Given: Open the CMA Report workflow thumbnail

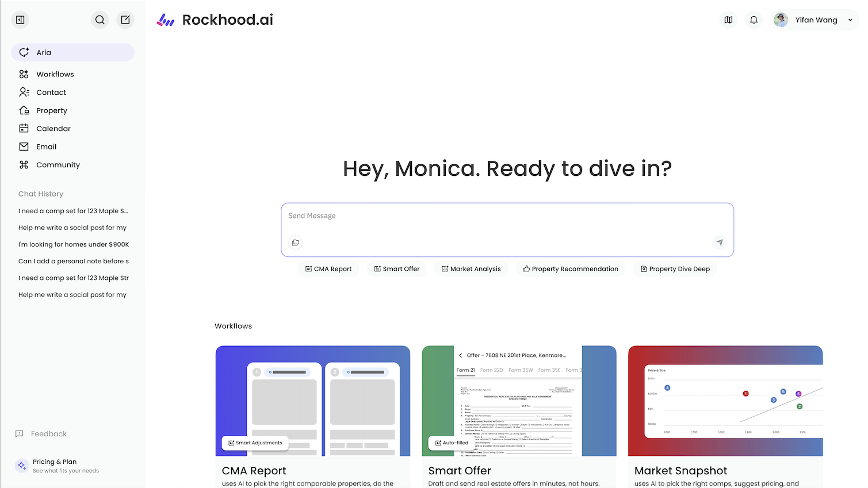Looking at the screenshot, I should 313,401.
